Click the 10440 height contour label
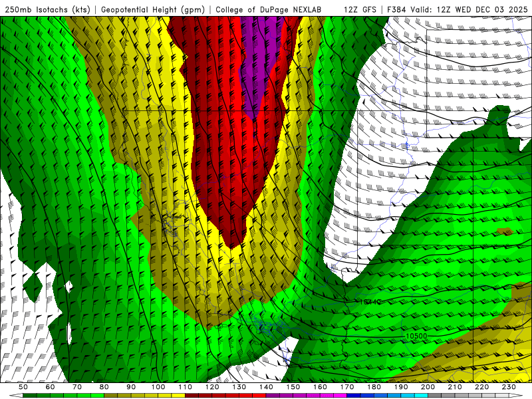Screen dimensions: 532x399 tap(370, 302)
